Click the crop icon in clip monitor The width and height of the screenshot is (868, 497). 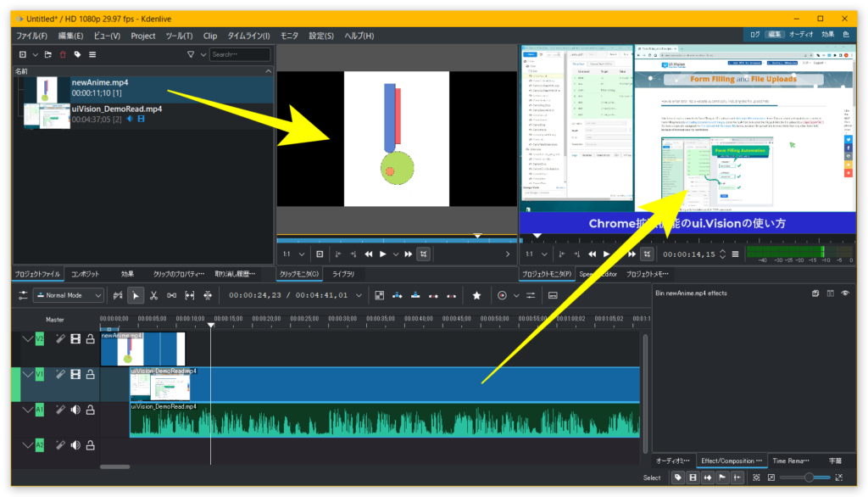click(x=424, y=254)
